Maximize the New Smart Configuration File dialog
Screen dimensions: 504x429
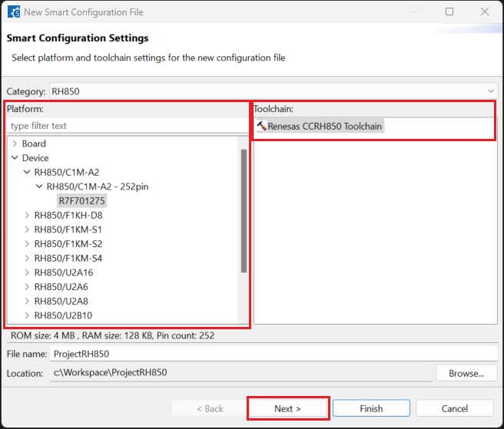tap(449, 12)
